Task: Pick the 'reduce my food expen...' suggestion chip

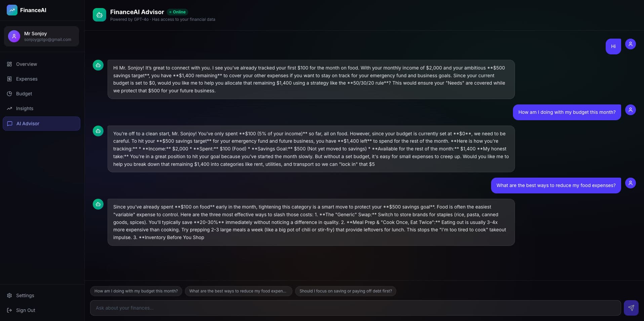Action: (x=238, y=291)
